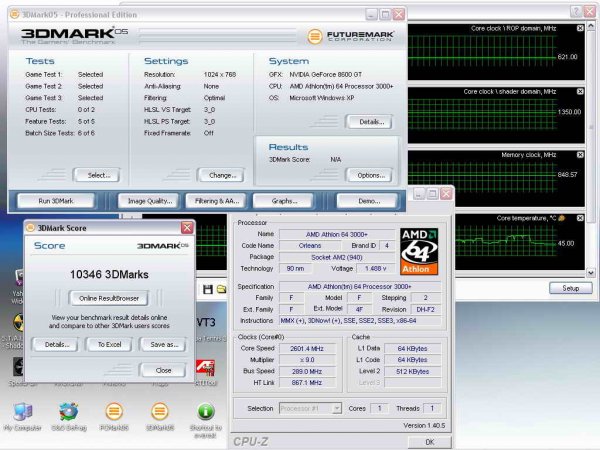This screenshot has height=450, width=600.
Task: Click the Threads count field in CPU-Z
Action: (x=432, y=408)
